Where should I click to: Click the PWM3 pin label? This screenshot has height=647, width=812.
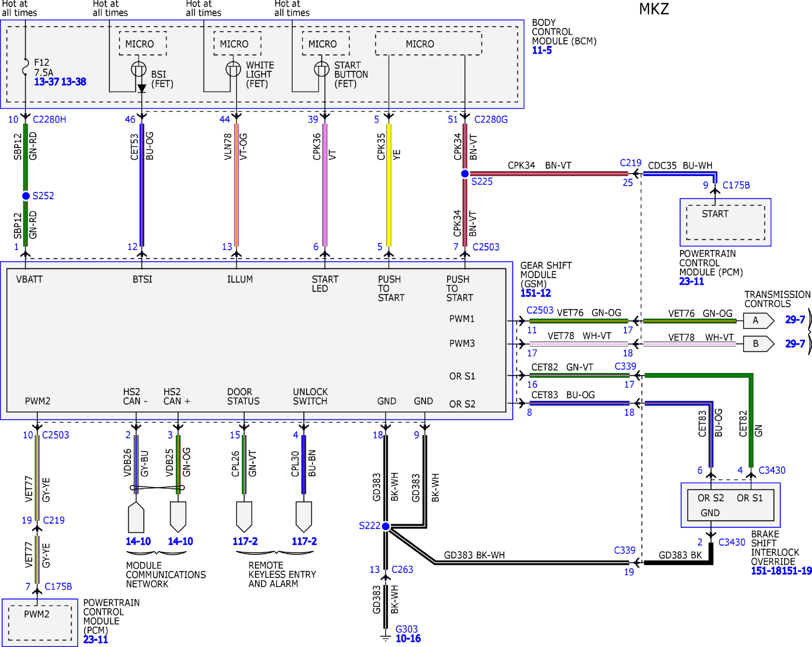[462, 344]
